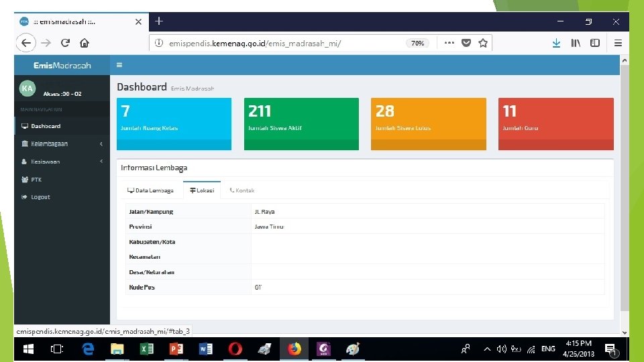Image resolution: width=644 pixels, height=362 pixels.
Task: Open the notification center icon
Action: tap(612, 350)
